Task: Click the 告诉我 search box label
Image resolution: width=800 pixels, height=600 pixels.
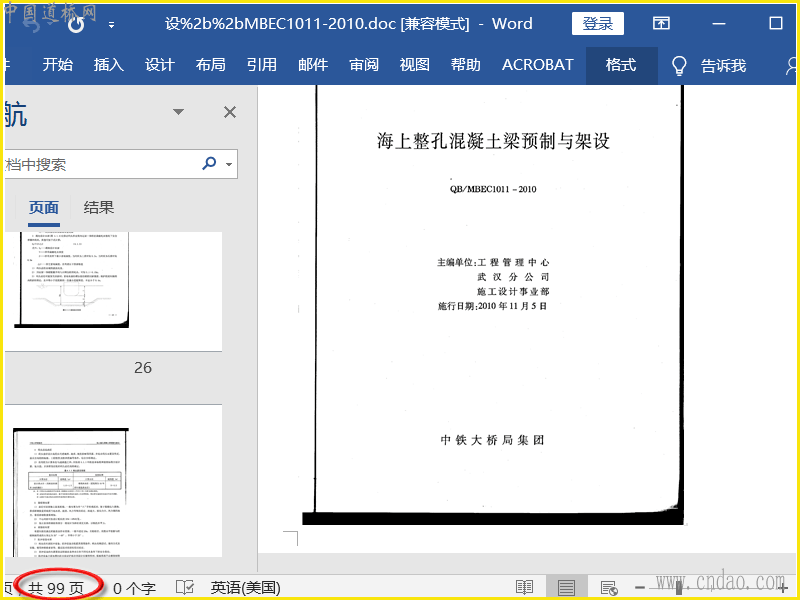Action: coord(723,65)
